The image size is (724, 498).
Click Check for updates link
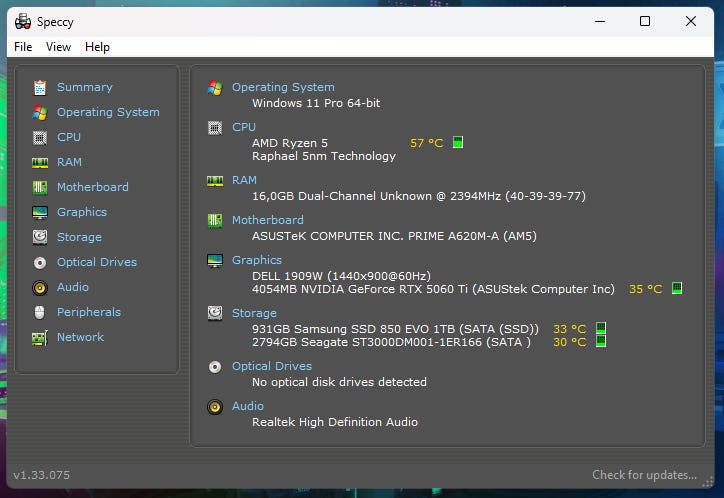tap(645, 475)
